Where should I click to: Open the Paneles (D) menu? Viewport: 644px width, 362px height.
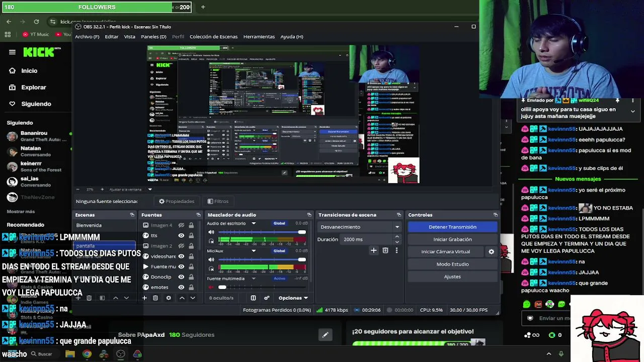coord(153,37)
